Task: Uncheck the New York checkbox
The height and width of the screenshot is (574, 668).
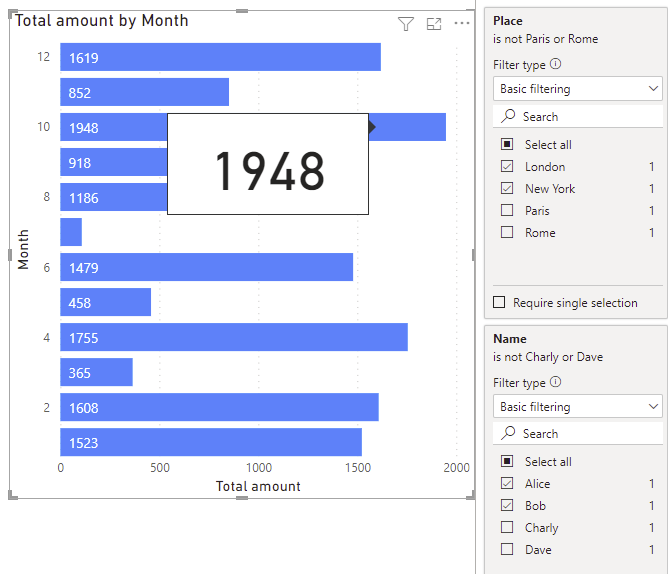Action: (507, 188)
